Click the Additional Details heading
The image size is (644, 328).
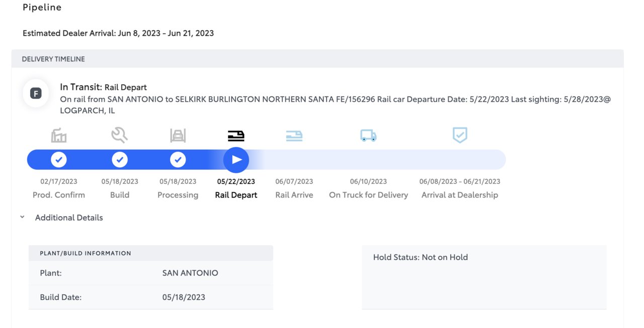pyautogui.click(x=69, y=218)
